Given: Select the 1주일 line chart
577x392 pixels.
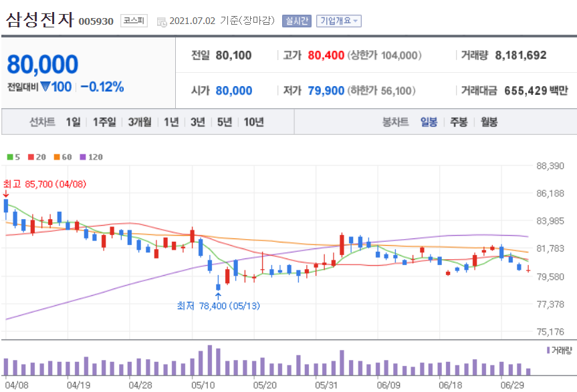Looking at the screenshot, I should [x=104, y=122].
